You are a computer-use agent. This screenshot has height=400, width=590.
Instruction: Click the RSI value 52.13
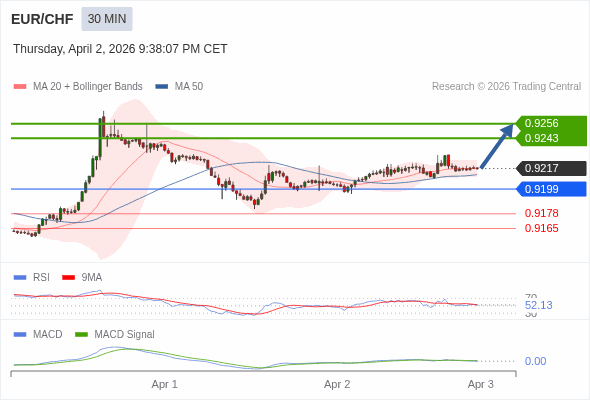[539, 305]
